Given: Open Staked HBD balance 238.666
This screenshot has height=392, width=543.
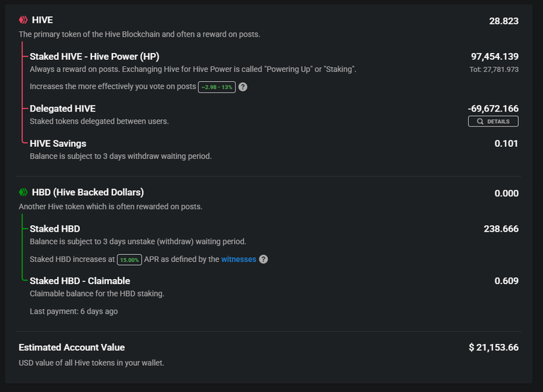Looking at the screenshot, I should (501, 229).
